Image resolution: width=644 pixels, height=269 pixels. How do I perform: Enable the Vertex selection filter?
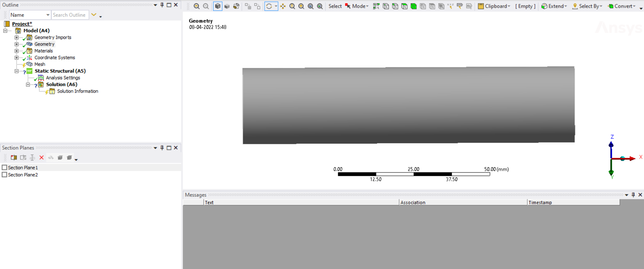(386, 6)
